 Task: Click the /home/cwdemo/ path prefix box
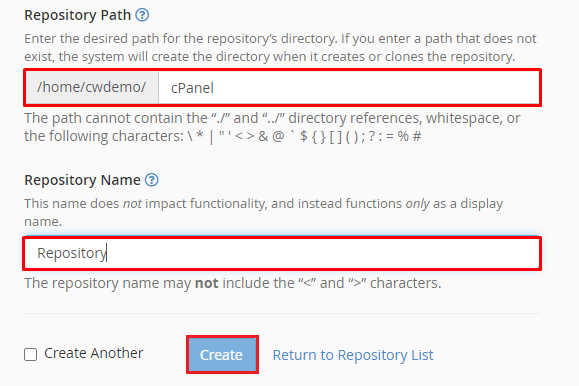(x=92, y=88)
